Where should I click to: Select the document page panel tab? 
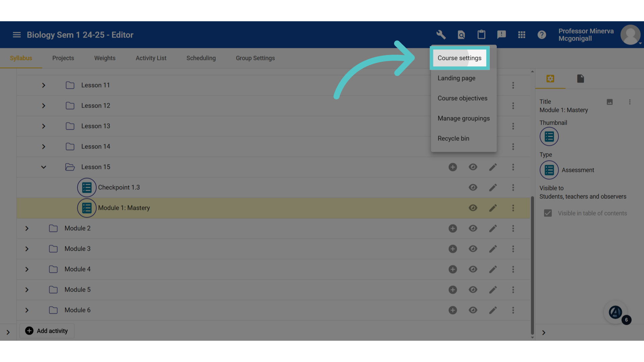[581, 78]
